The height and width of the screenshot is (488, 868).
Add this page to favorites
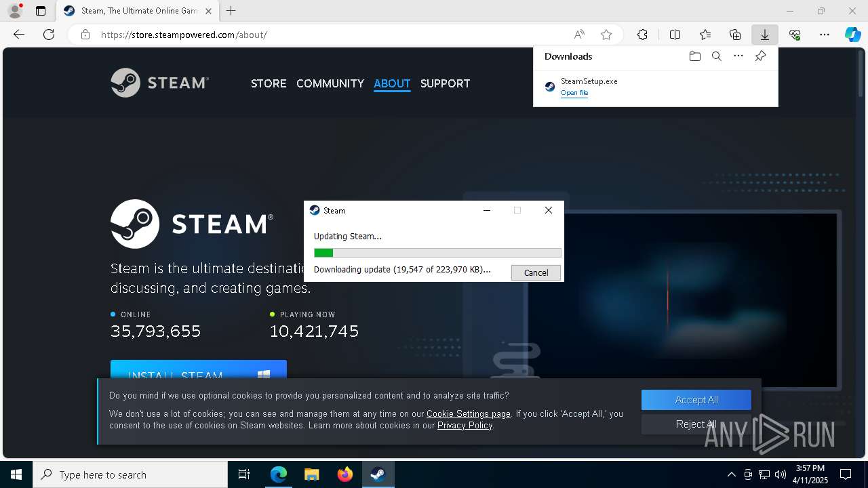tap(606, 35)
